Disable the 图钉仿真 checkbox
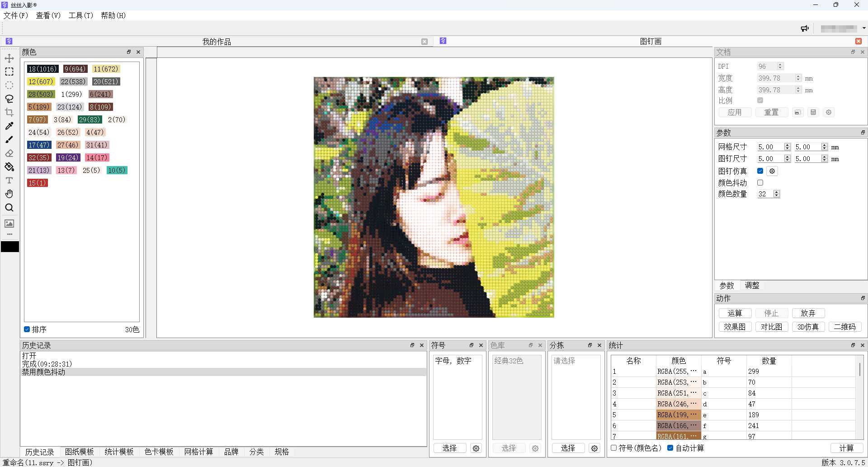 (x=760, y=171)
